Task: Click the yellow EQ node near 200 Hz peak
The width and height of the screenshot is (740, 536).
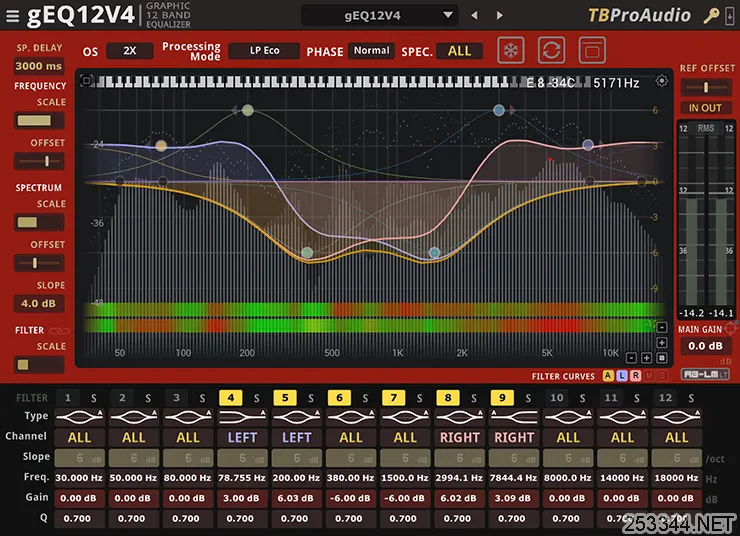Action: 248,110
